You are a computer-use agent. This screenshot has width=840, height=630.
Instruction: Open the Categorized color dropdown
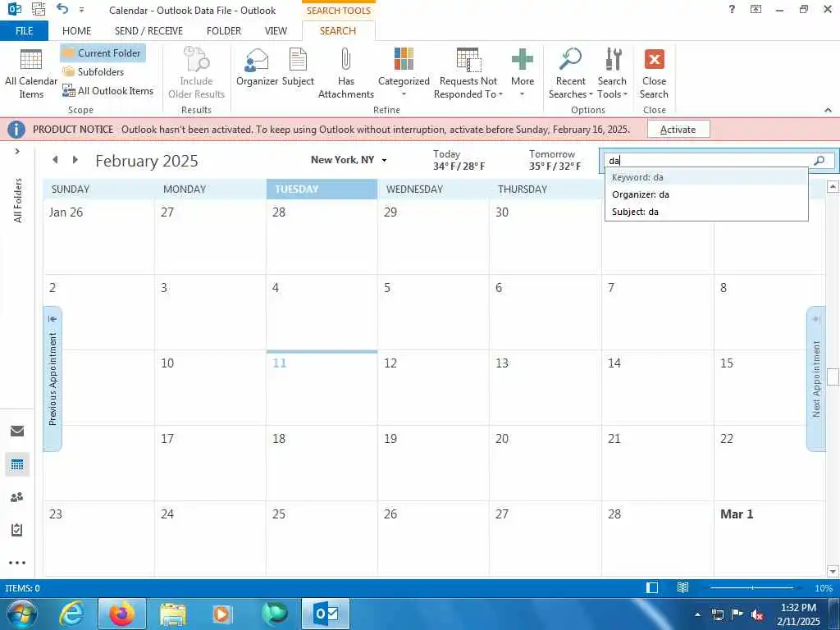(404, 73)
